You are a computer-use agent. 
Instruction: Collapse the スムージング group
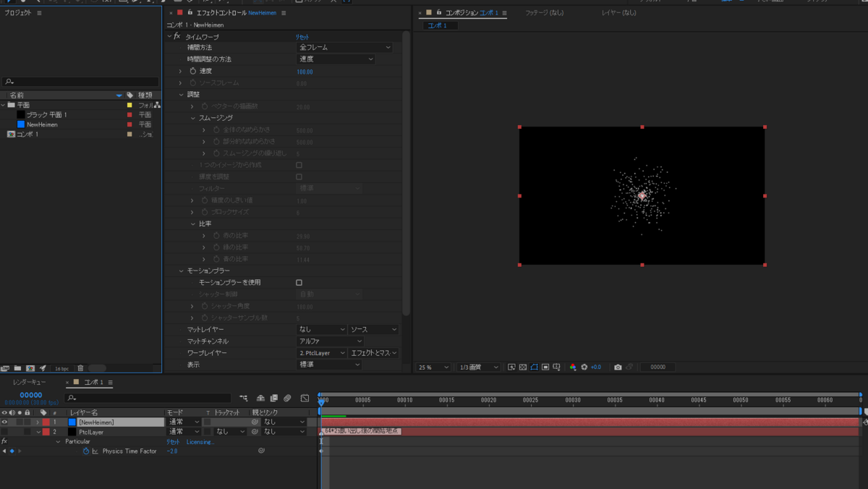click(193, 118)
